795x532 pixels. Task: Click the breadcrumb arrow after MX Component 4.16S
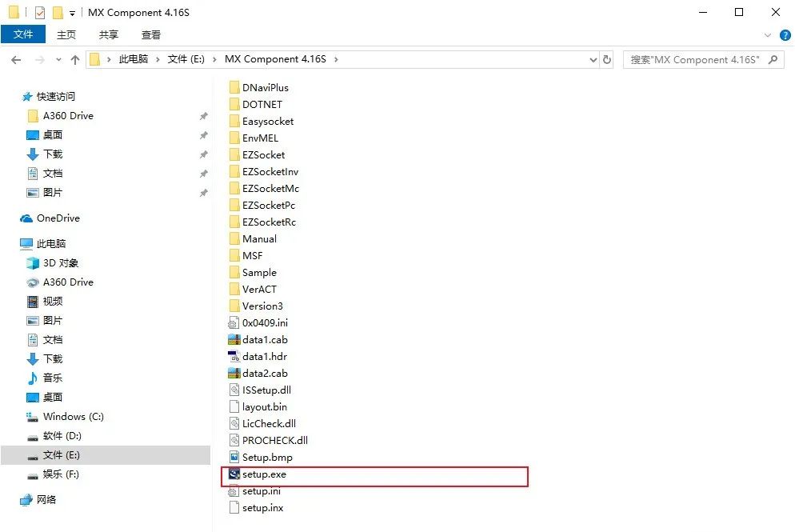coord(337,59)
